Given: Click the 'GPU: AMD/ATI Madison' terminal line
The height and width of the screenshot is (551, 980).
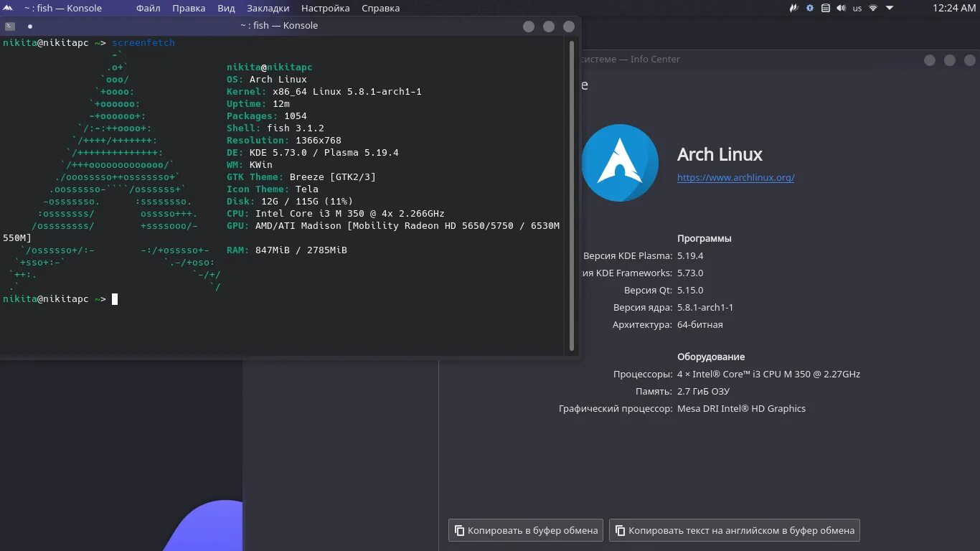Looking at the screenshot, I should coord(393,226).
